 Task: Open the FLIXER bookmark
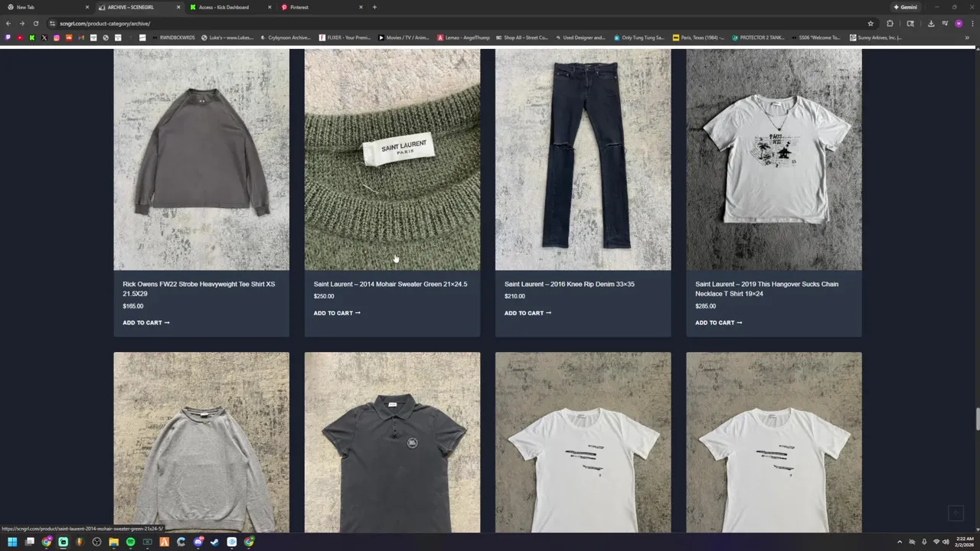[x=345, y=37]
